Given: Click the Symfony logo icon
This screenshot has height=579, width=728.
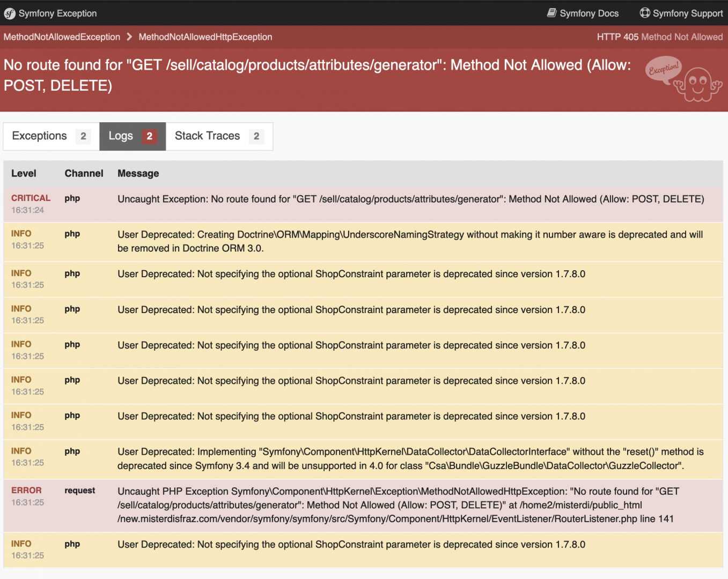Looking at the screenshot, I should [x=9, y=13].
